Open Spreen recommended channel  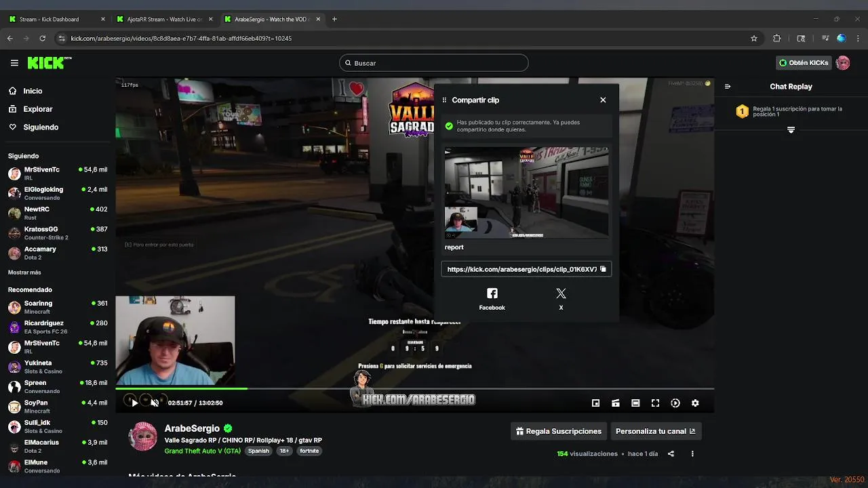(x=58, y=386)
